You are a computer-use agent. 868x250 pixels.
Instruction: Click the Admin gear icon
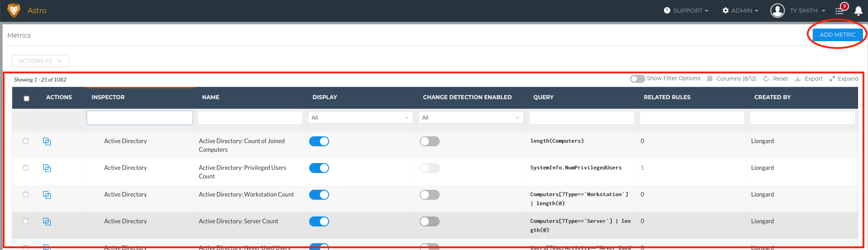point(725,10)
